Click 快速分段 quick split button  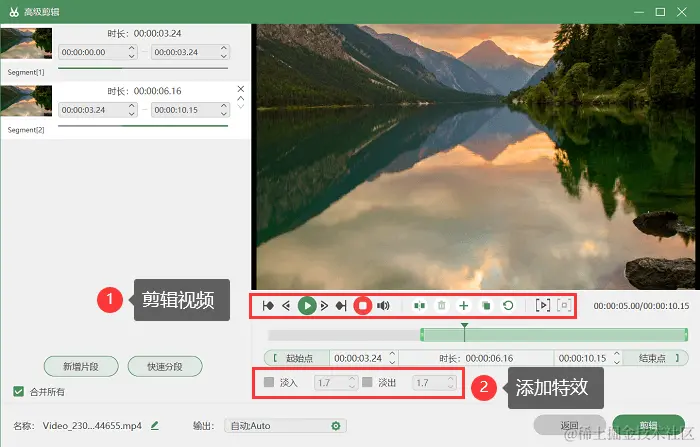(165, 367)
